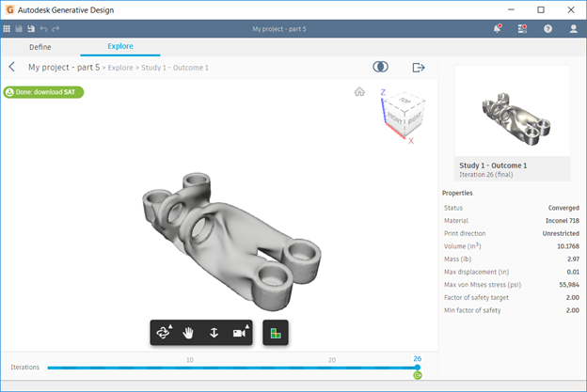
Task: Click the Explore breadcrumb link
Action: tap(120, 68)
